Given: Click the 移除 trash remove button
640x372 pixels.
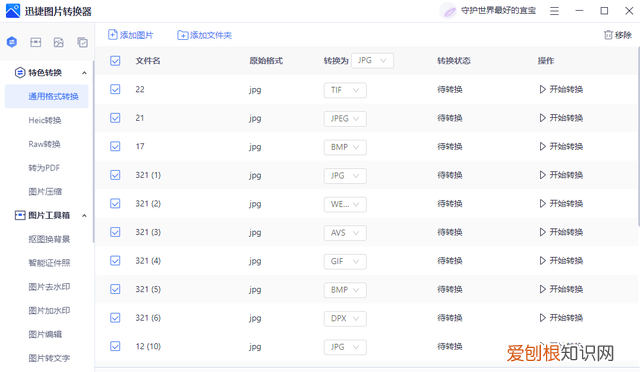Looking at the screenshot, I should (x=618, y=35).
